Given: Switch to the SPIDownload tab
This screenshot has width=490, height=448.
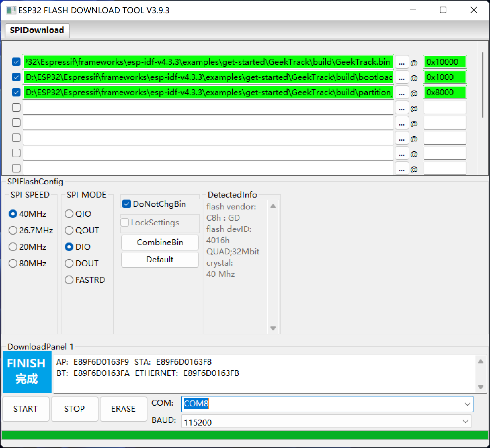Looking at the screenshot, I should coord(37,30).
